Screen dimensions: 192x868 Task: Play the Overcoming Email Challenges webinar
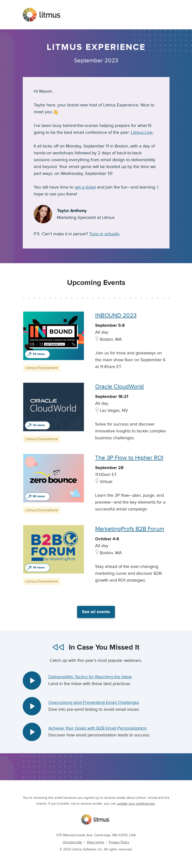(x=32, y=706)
